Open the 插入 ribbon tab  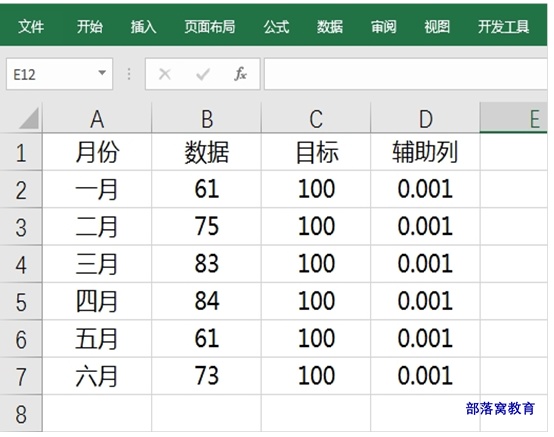pos(143,26)
